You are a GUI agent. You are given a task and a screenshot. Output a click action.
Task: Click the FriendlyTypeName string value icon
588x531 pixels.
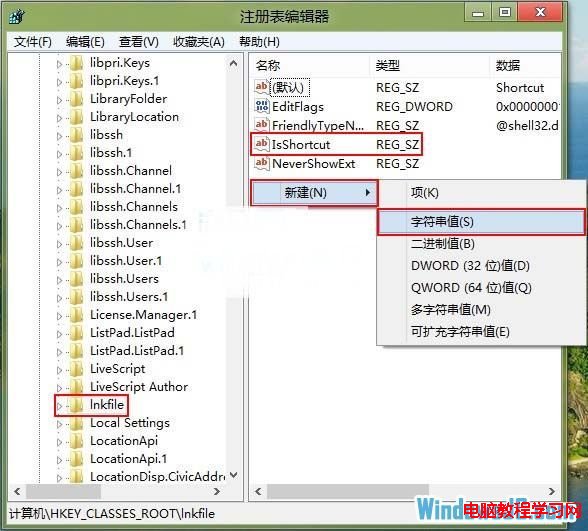point(261,125)
